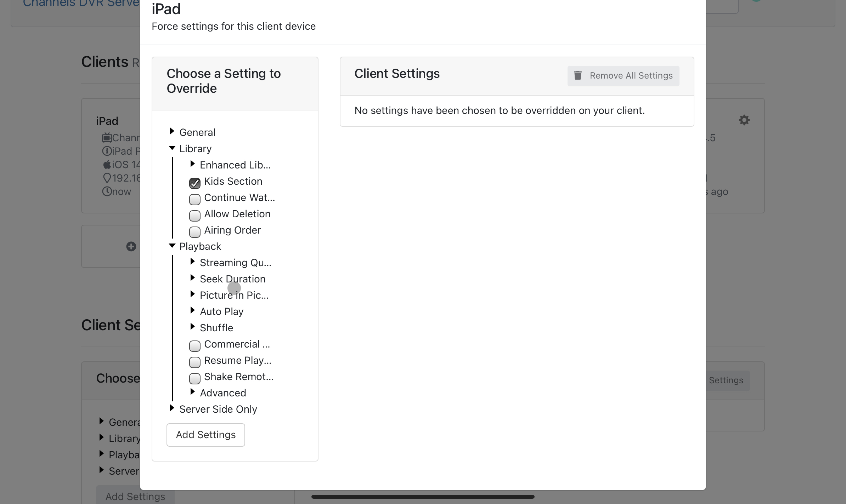Click the info icon beside iPad model
Image resolution: width=846 pixels, height=504 pixels.
[x=107, y=151]
